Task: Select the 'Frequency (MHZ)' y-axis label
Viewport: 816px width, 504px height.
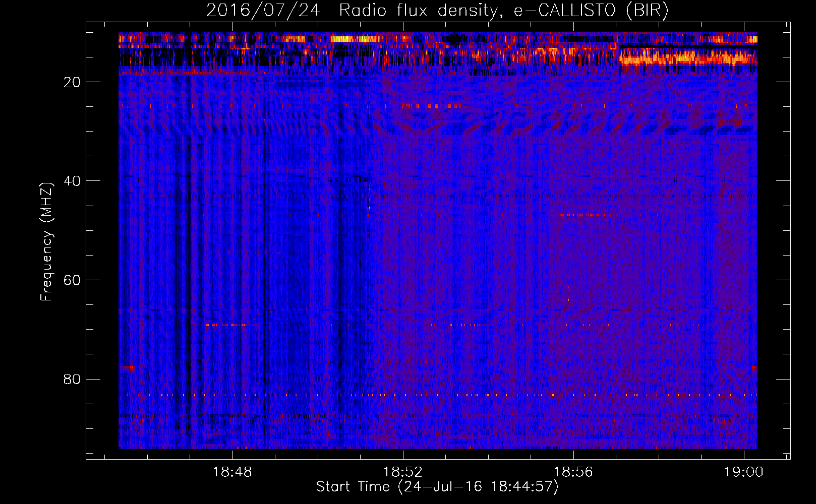Action: point(46,242)
